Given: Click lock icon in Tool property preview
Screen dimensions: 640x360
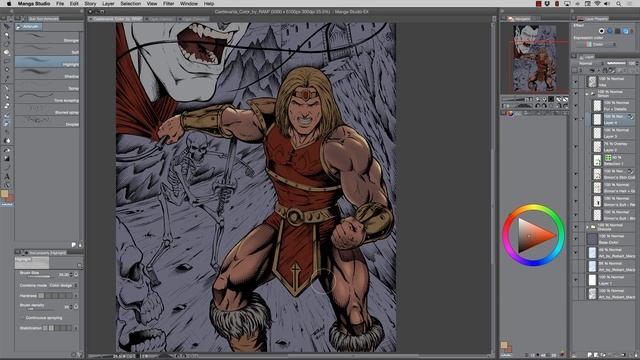Looking at the screenshot, I should (x=79, y=266).
